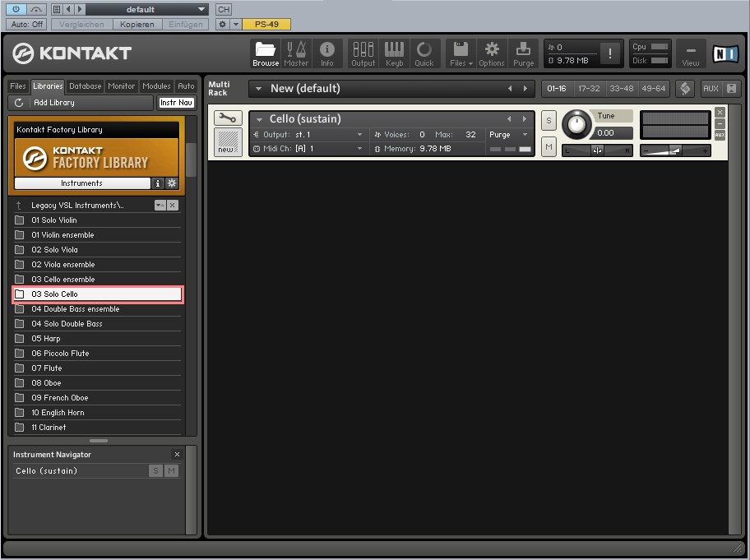Viewport: 750px width, 560px height.
Task: Click the Kopieren button
Action: (x=137, y=24)
